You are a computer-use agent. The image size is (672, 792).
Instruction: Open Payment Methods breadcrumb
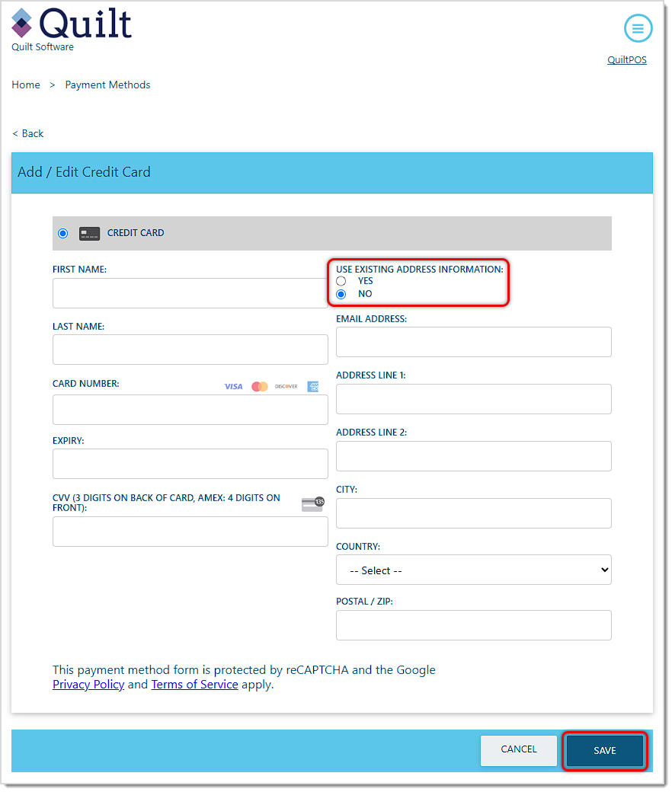[x=108, y=85]
